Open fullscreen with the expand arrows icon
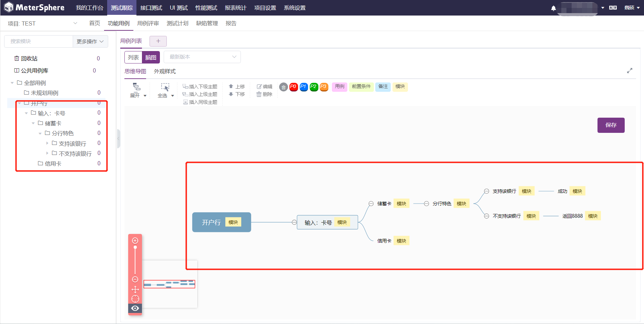Viewport: 644px width, 324px height. pos(630,71)
